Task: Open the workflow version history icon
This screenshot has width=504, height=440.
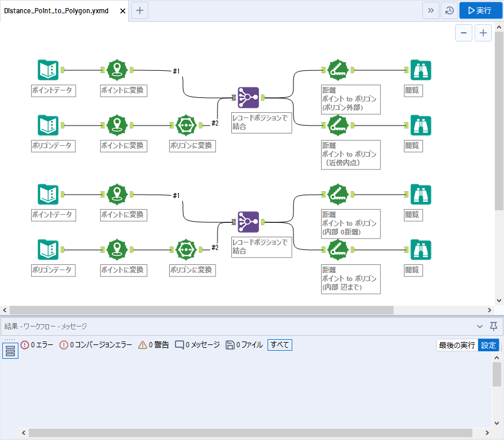Action: (449, 10)
